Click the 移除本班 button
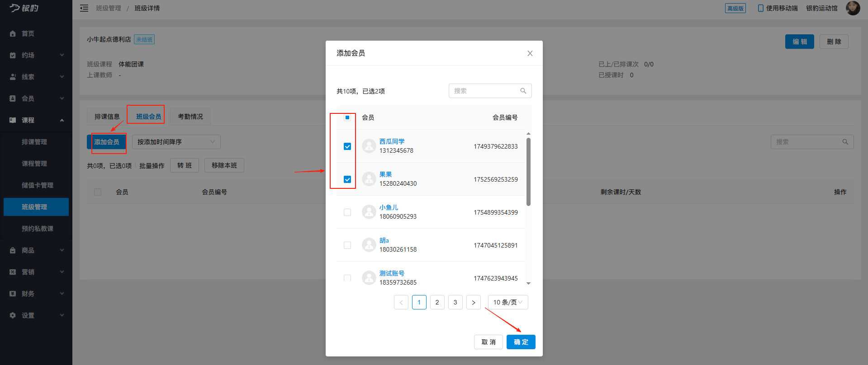Screen dimensions: 868x365 [x=224, y=165]
